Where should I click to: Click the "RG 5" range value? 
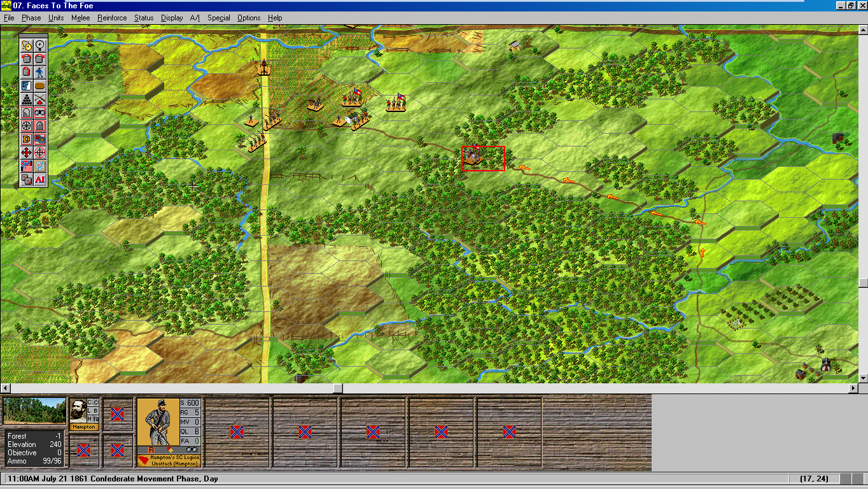click(190, 413)
